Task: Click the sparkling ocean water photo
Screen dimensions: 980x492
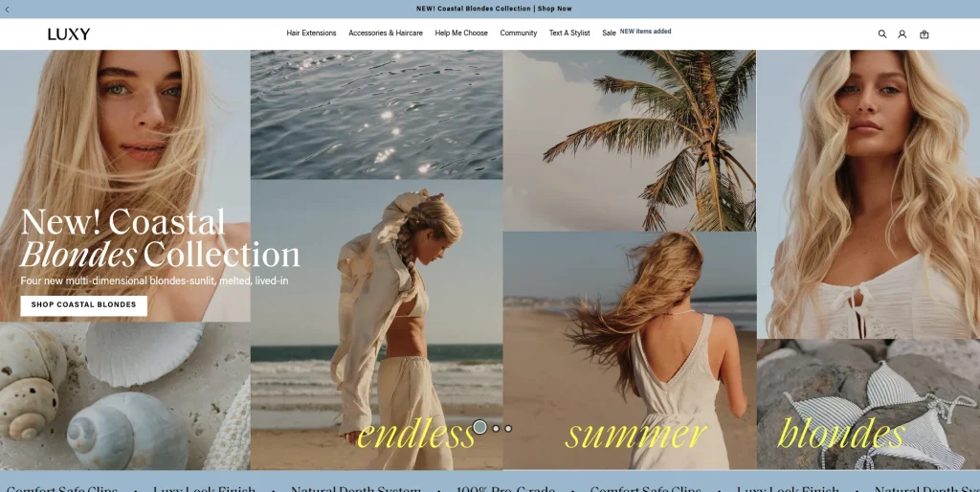Action: [376, 115]
